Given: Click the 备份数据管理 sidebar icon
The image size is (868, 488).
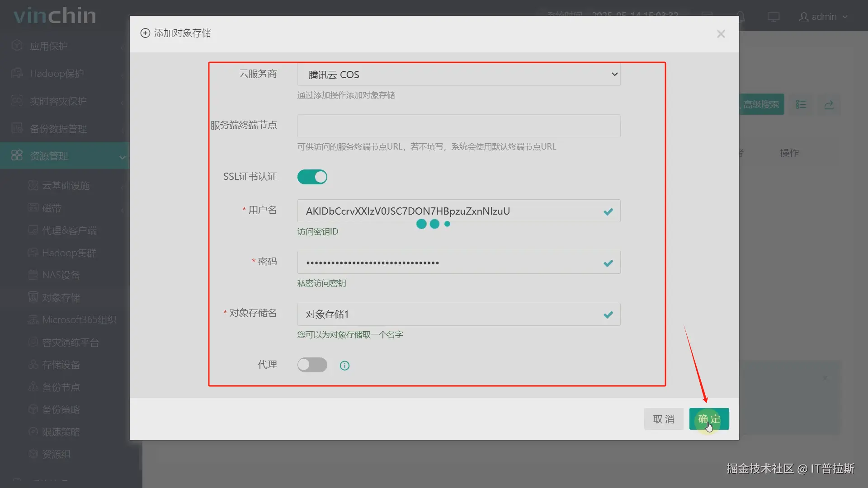Looking at the screenshot, I should [17, 128].
